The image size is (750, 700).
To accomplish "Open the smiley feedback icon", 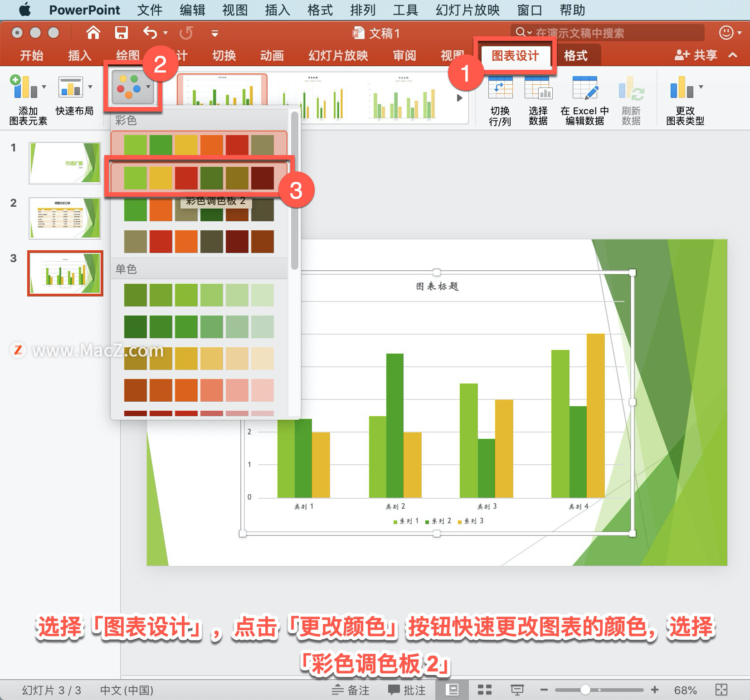I will pyautogui.click(x=726, y=33).
